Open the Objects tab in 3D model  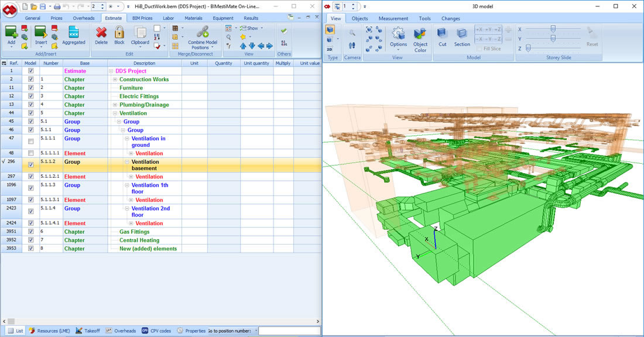coord(359,19)
